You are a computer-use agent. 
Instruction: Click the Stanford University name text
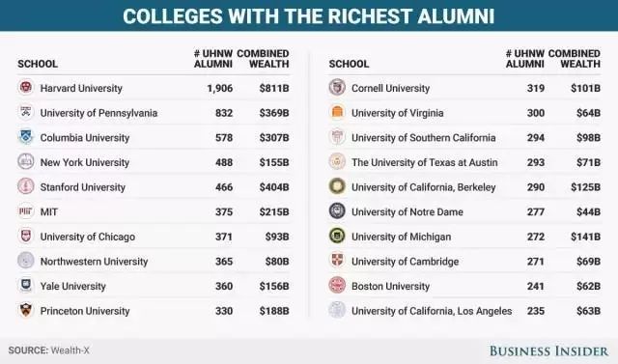pos(83,187)
